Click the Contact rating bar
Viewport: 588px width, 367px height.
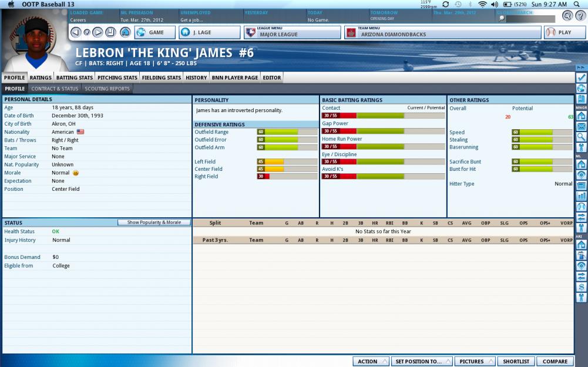[383, 116]
